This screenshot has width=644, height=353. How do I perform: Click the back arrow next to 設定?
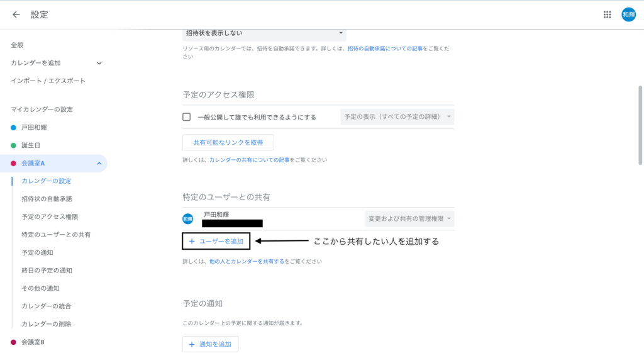click(16, 15)
